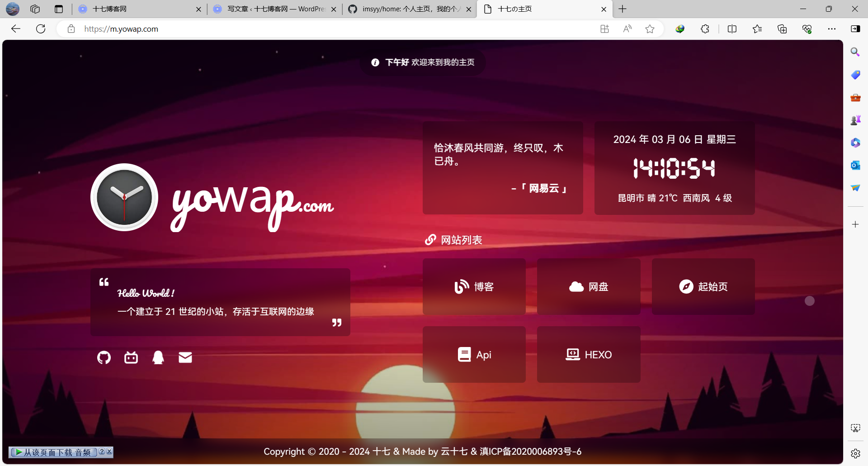Screen dimensions: 868x466
Task: Click the email envelope icon
Action: [185, 357]
